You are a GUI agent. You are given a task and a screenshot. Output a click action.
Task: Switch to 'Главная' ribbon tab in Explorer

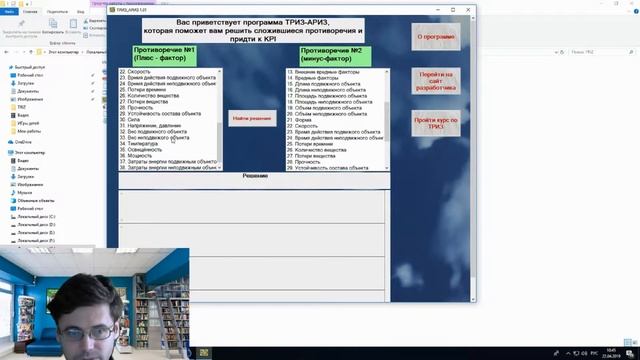(x=30, y=12)
